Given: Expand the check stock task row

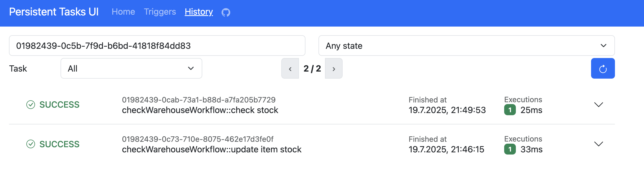Looking at the screenshot, I should [x=598, y=105].
